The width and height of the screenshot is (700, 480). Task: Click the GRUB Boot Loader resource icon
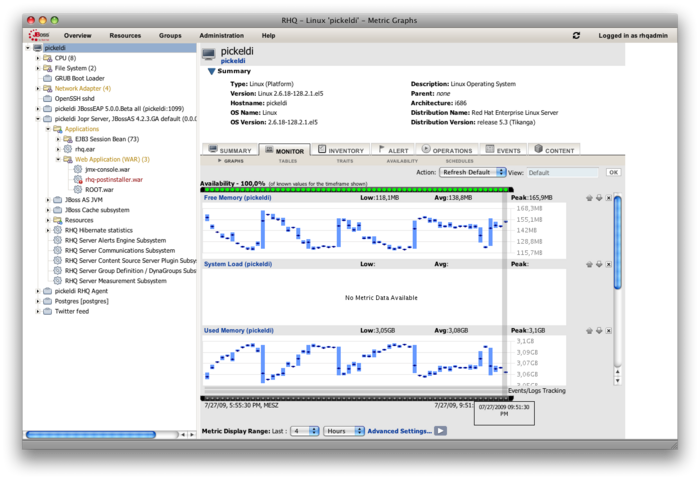pyautogui.click(x=48, y=78)
